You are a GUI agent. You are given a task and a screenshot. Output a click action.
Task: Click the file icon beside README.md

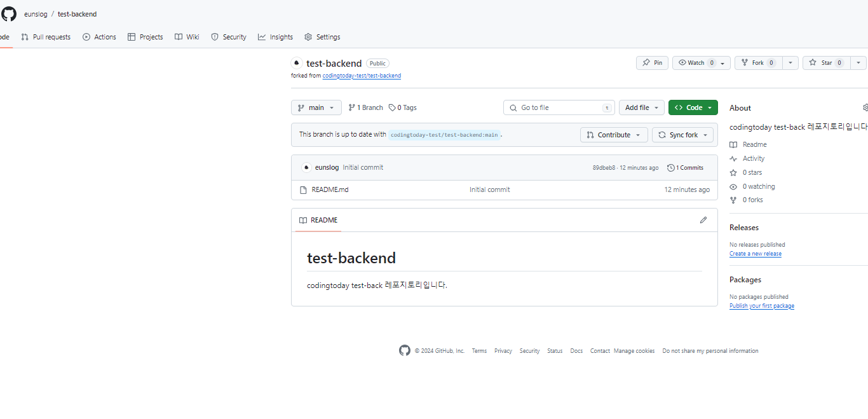tap(303, 189)
